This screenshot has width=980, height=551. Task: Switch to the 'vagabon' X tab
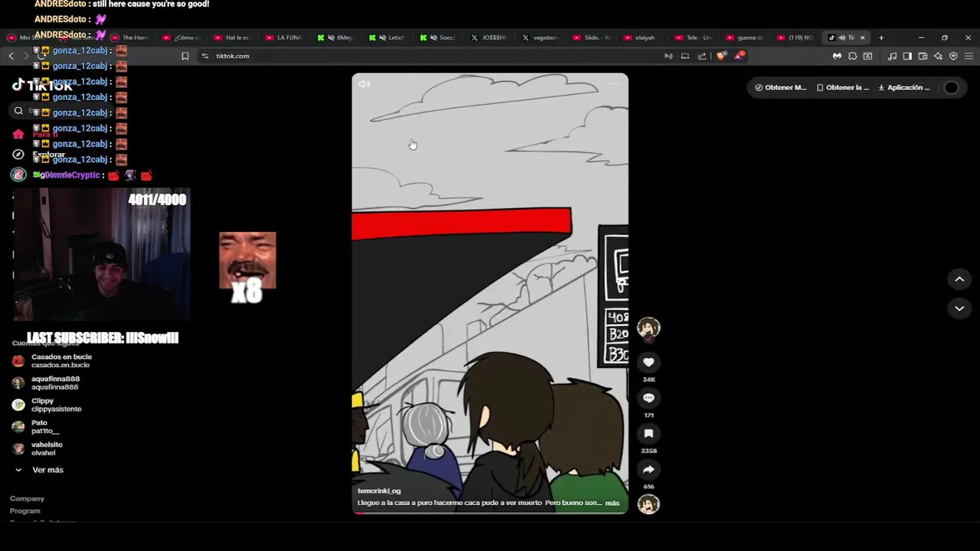[540, 37]
